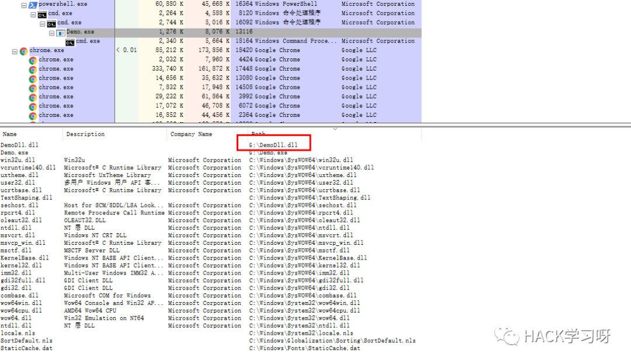Select TextShaping.dll in the DLL list
Screen dimensions: 631x364
click(26, 198)
